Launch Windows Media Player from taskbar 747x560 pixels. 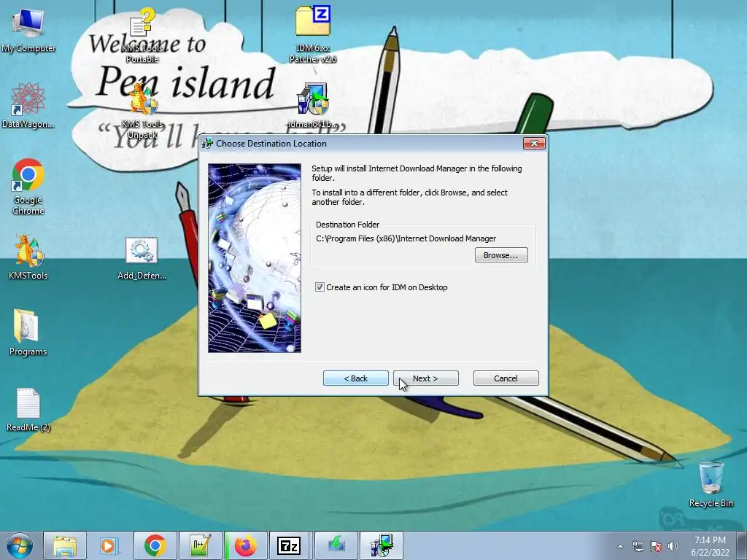(109, 545)
